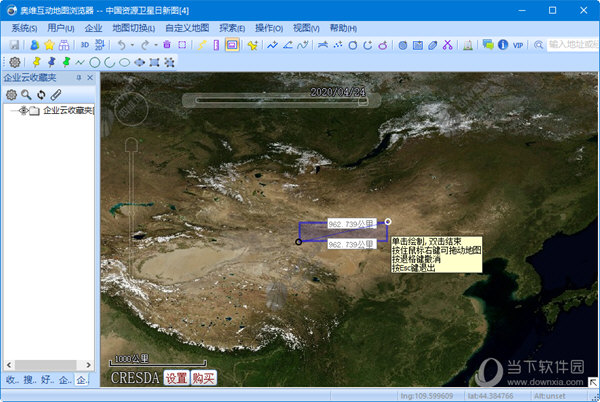Select the draw arc tool in main toolbar

click(x=368, y=45)
